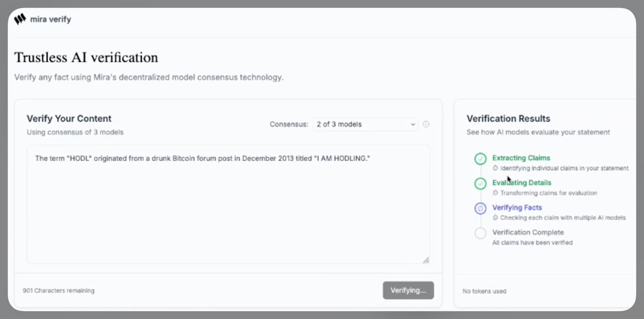Click the "Trustless AI verification" heading
This screenshot has width=644, height=319.
pyautogui.click(x=86, y=57)
